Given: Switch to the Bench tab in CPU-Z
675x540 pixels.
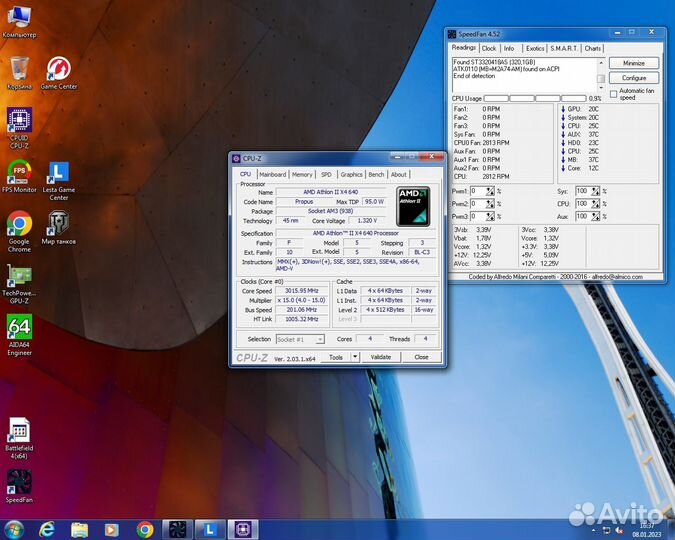Looking at the screenshot, I should click(376, 174).
